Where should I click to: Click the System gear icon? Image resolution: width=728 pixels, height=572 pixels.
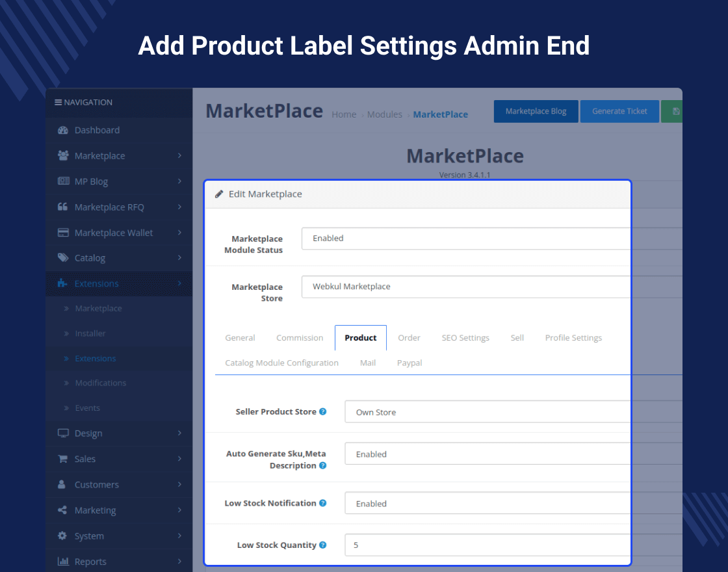[x=62, y=536]
